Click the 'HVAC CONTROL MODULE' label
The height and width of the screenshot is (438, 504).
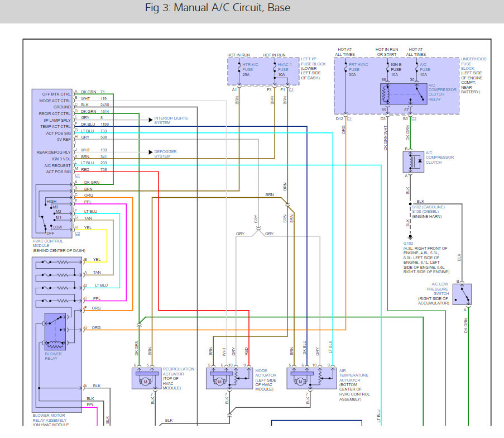pyautogui.click(x=47, y=243)
